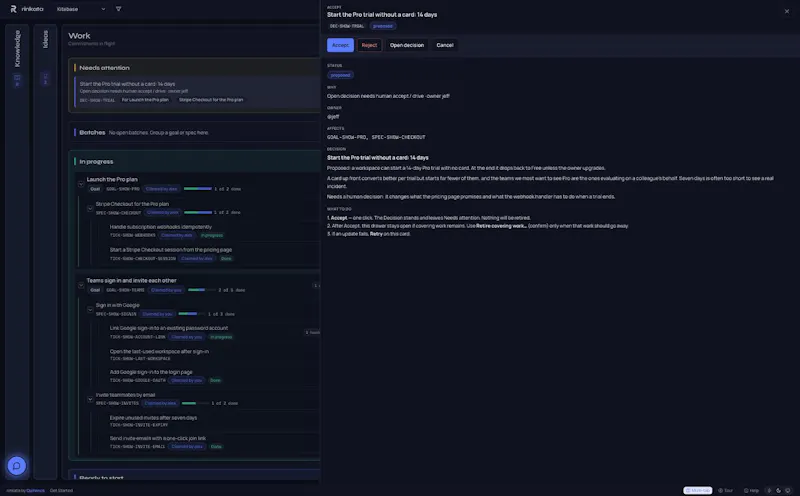Click the rinkata logo icon
The height and width of the screenshot is (496, 800).
(x=13, y=9)
